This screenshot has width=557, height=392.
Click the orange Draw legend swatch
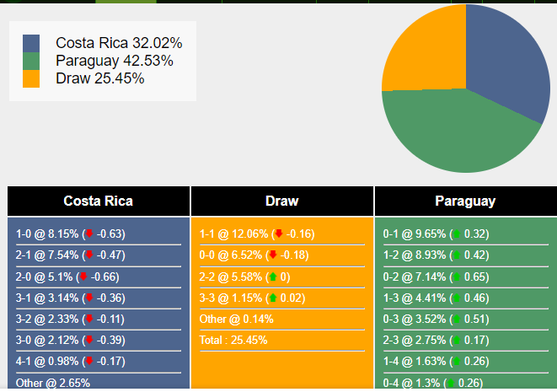coord(31,78)
